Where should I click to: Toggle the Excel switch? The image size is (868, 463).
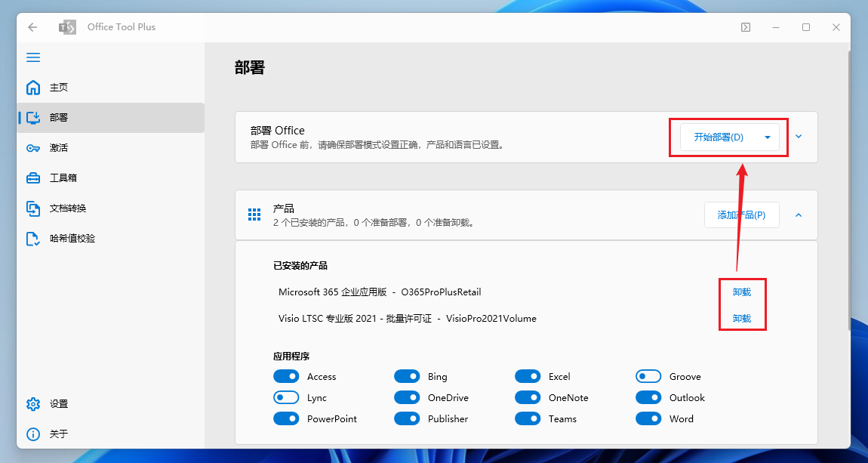(528, 377)
